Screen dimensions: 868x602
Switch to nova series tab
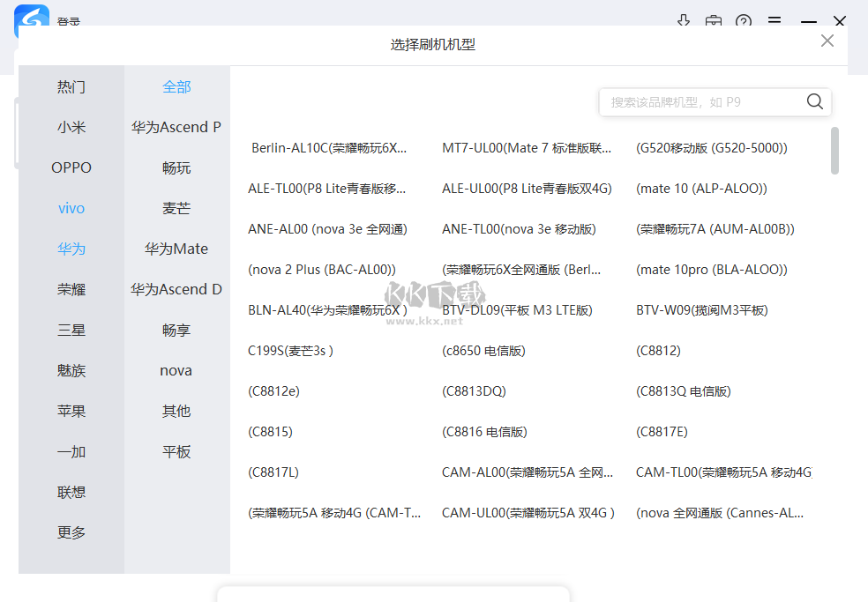coord(176,370)
